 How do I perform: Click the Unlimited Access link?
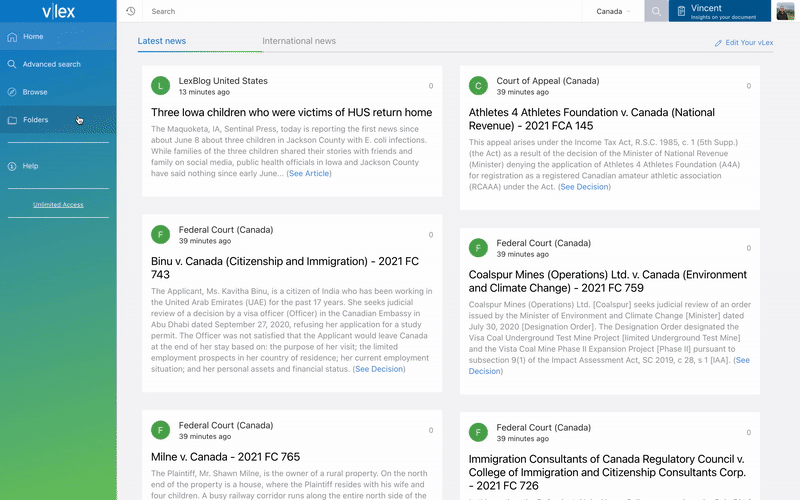point(58,205)
